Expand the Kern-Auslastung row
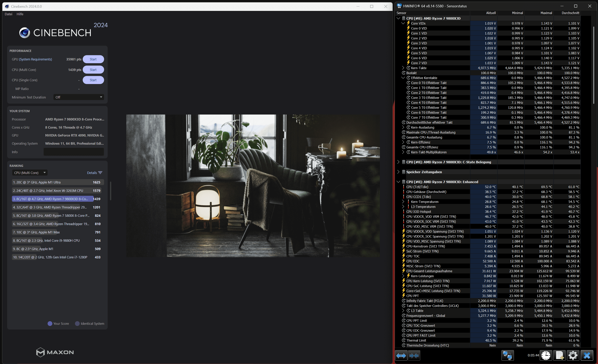 click(x=403, y=127)
